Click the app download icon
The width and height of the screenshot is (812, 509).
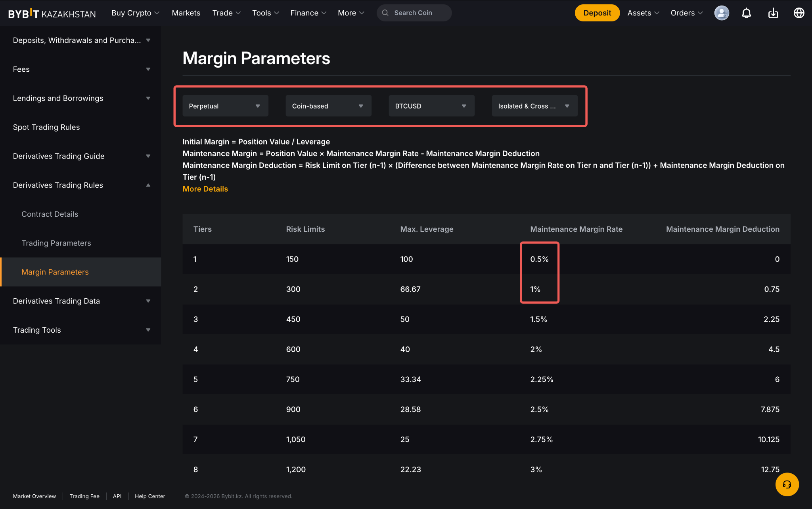tap(773, 13)
